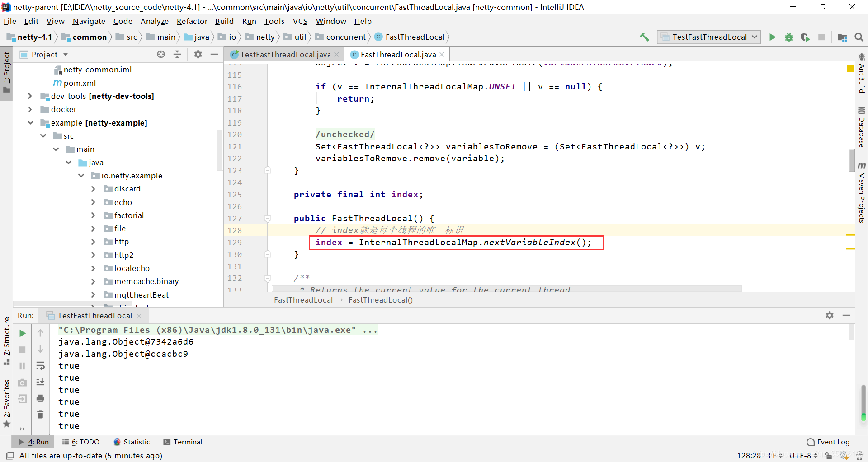Rerun program in Run panel
The width and height of the screenshot is (868, 462).
point(23,333)
